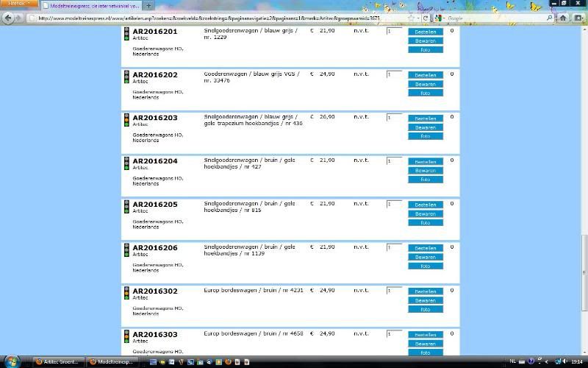
Task: Click Bewaren for article AR2016303
Action: coord(426,344)
